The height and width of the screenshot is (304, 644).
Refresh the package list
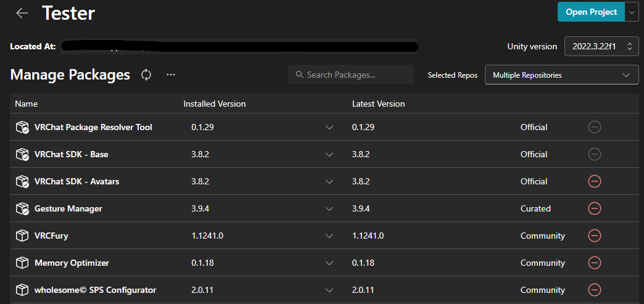pos(146,75)
